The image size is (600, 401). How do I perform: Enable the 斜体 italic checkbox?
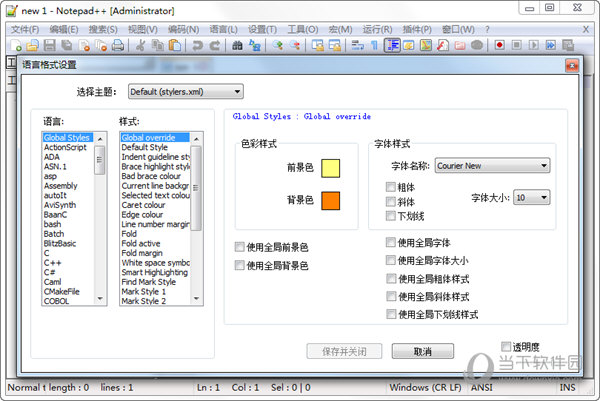pyautogui.click(x=391, y=202)
